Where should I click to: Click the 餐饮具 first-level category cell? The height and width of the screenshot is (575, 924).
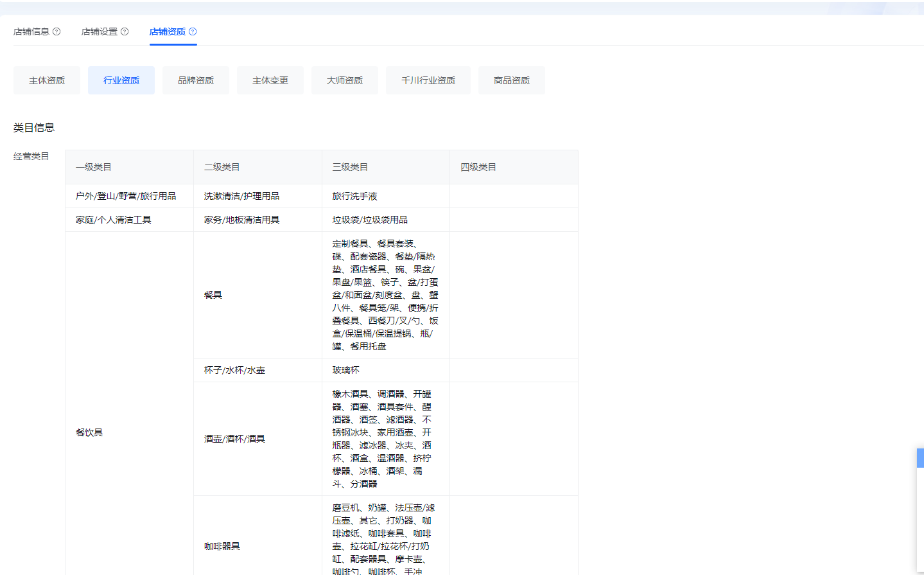(89, 432)
